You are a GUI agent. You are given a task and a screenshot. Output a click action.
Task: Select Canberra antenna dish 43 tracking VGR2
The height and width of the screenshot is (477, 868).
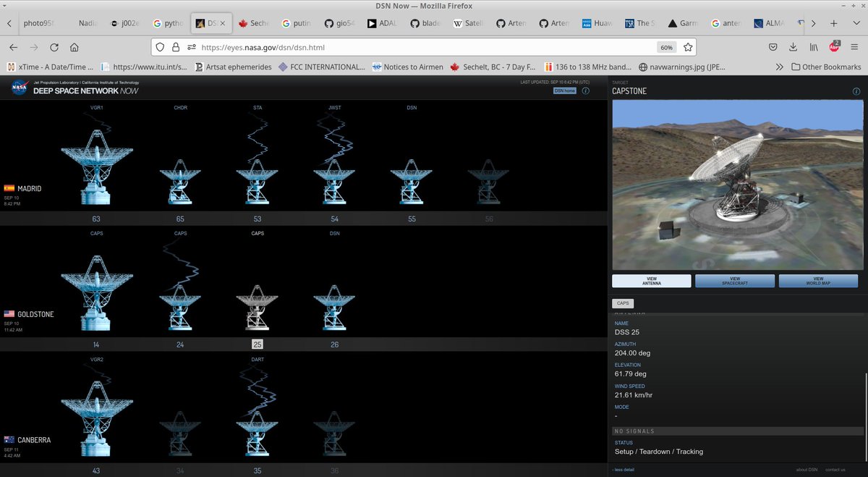pyautogui.click(x=96, y=419)
